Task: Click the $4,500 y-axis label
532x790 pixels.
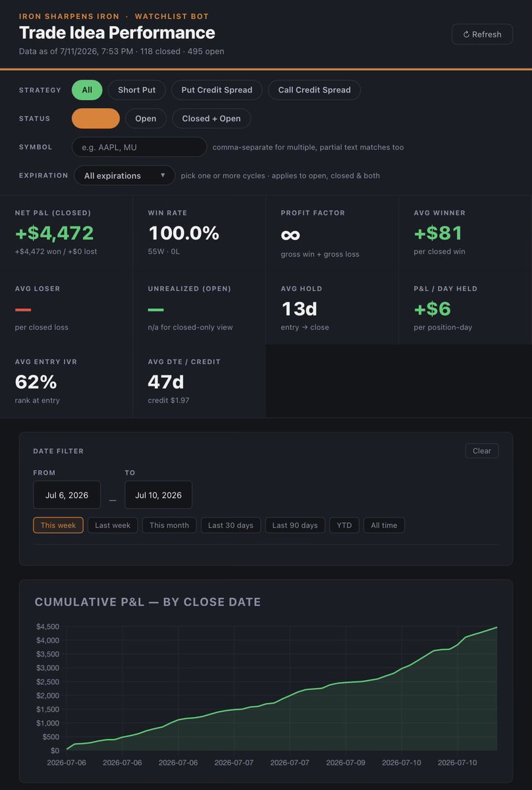Action: (x=49, y=627)
